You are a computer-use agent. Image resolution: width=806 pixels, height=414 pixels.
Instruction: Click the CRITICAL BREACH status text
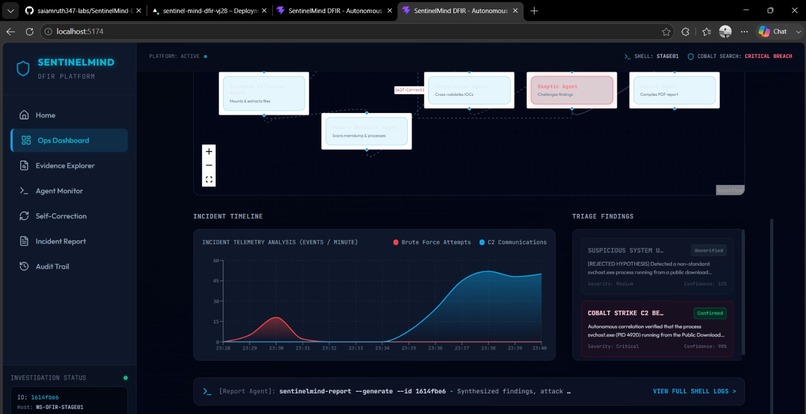coord(768,57)
